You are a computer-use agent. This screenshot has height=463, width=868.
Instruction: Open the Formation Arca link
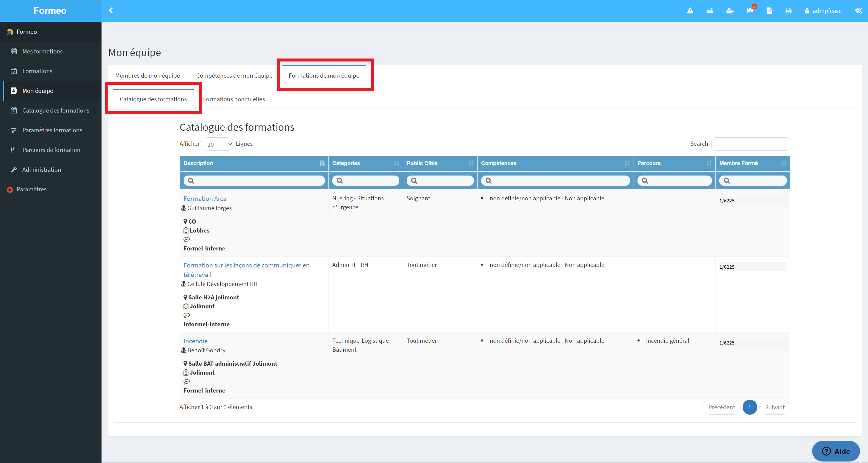(x=205, y=199)
